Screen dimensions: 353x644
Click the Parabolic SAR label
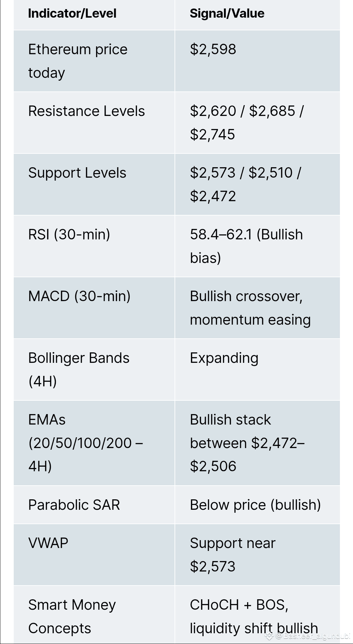pos(74,505)
